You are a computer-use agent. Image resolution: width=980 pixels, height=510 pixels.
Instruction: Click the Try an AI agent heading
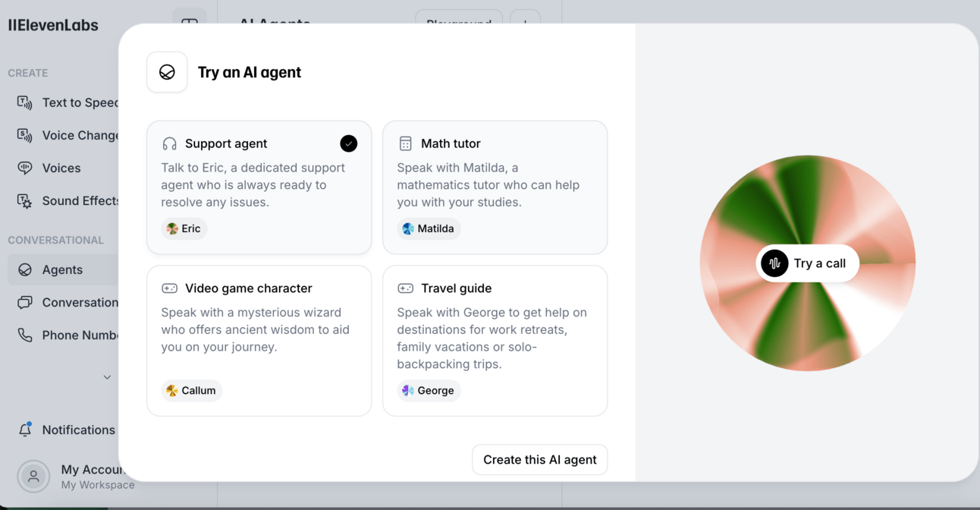[x=250, y=72]
